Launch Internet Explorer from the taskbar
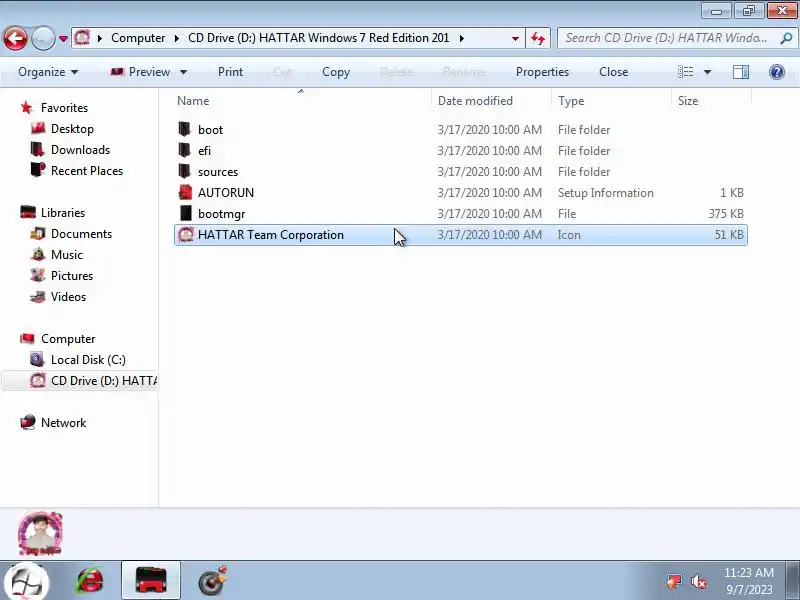The image size is (800, 600). 90,581
